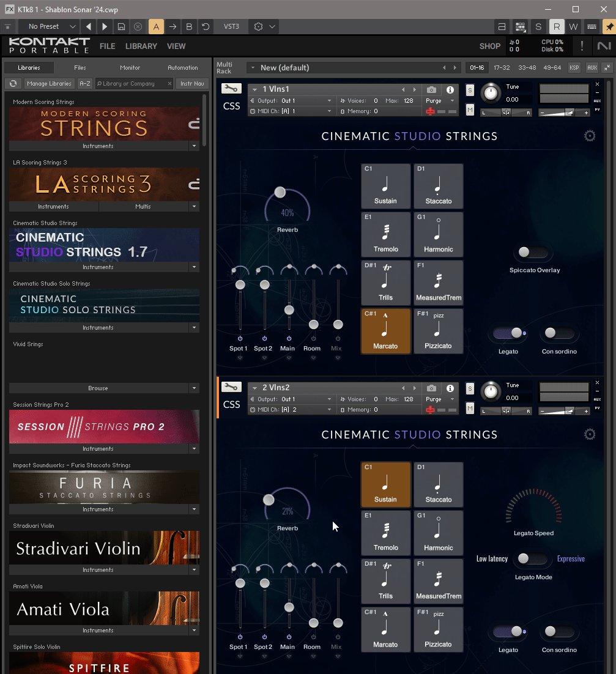Open the Purge menu of Vlns1
This screenshot has height=674, width=616.
coord(440,100)
